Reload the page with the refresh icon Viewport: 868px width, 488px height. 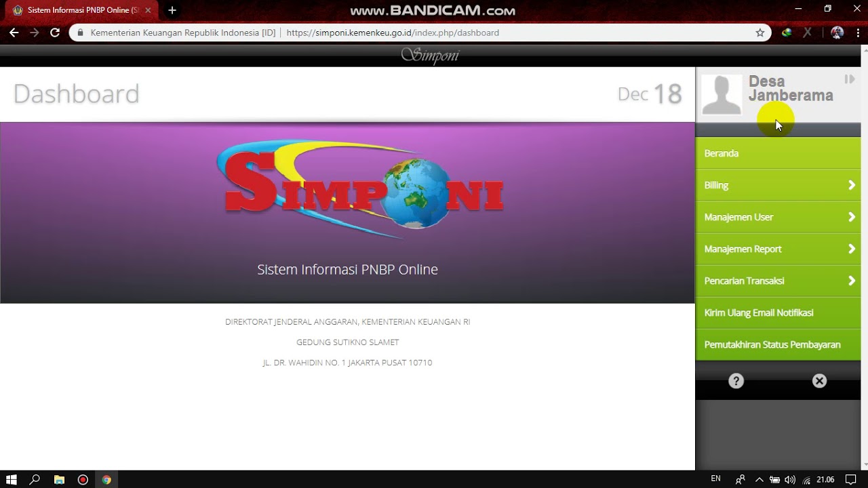pyautogui.click(x=55, y=33)
